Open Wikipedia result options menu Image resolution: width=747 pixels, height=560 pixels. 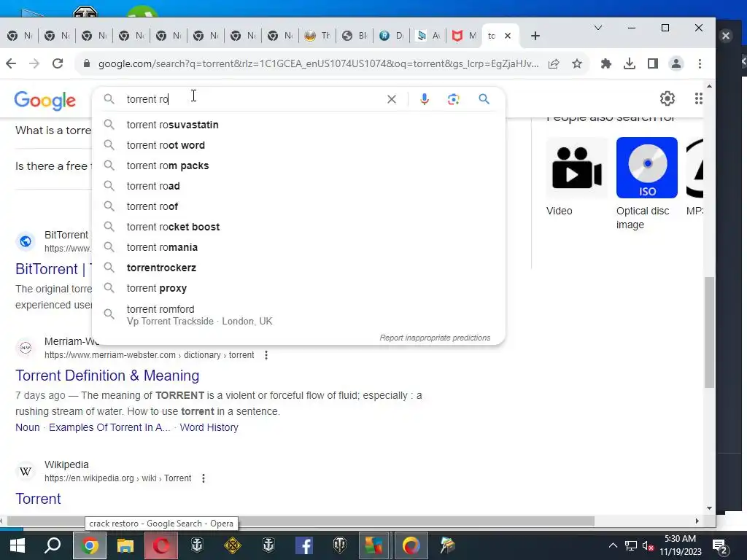204,478
